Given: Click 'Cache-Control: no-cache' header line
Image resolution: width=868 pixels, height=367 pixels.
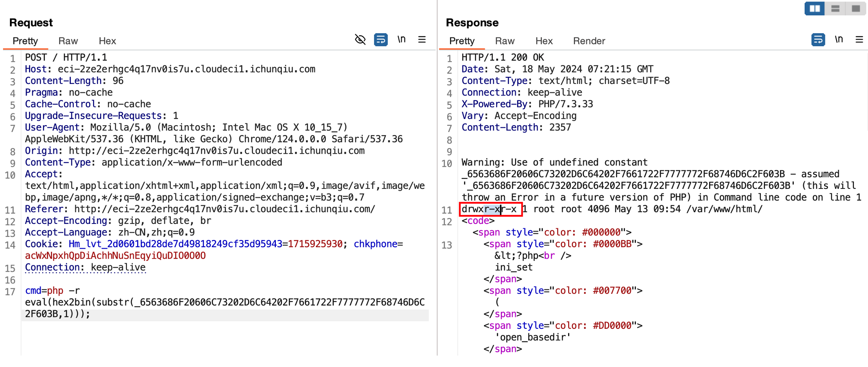Looking at the screenshot, I should (88, 104).
